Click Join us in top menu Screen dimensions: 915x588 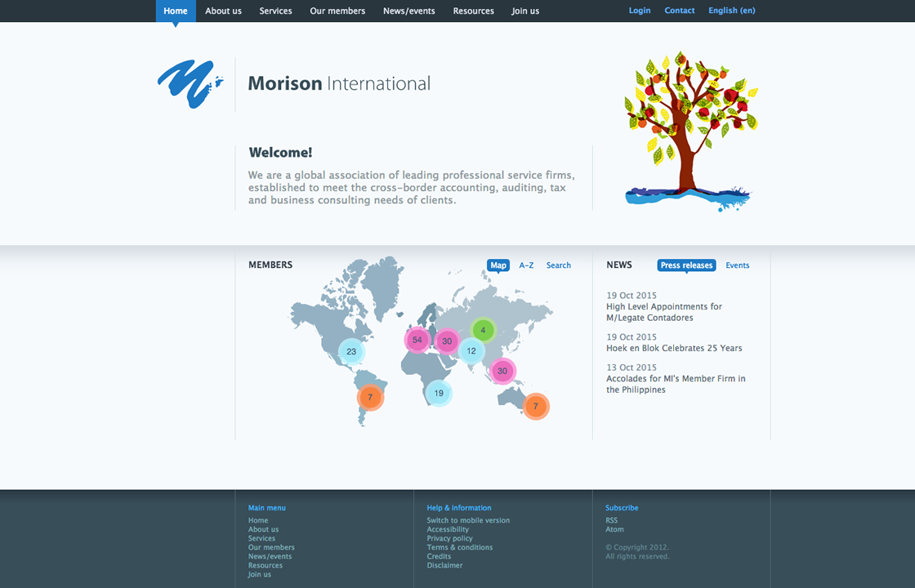(525, 11)
